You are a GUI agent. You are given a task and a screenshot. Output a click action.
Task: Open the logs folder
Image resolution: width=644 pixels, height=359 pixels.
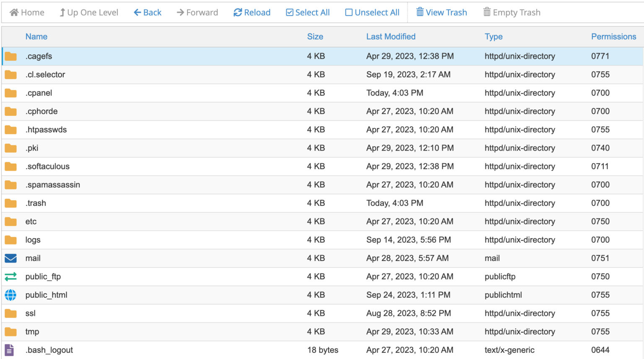pyautogui.click(x=33, y=239)
